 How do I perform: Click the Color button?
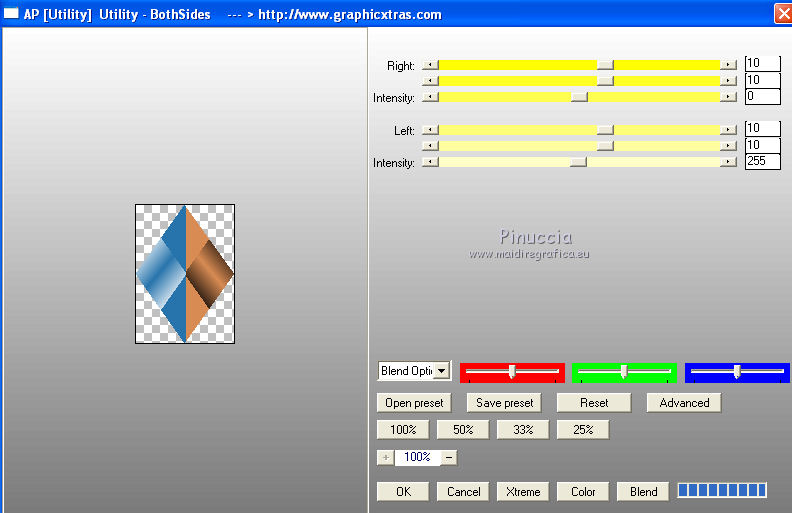(583, 492)
